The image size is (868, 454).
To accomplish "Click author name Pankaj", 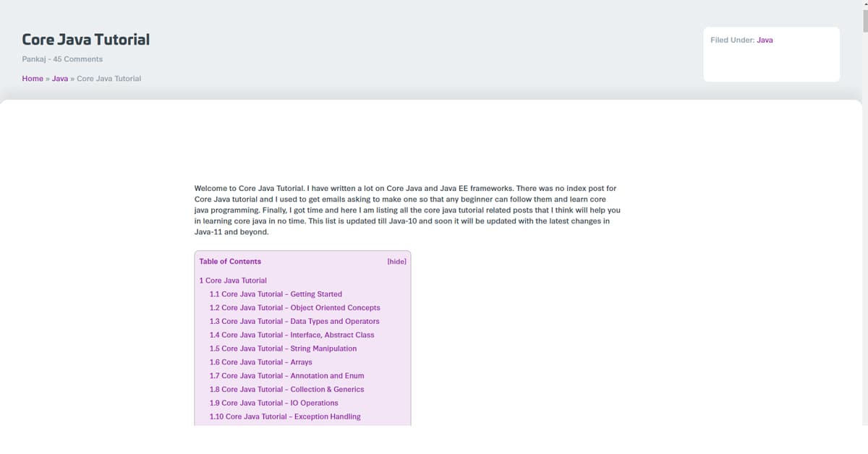I will (x=34, y=59).
